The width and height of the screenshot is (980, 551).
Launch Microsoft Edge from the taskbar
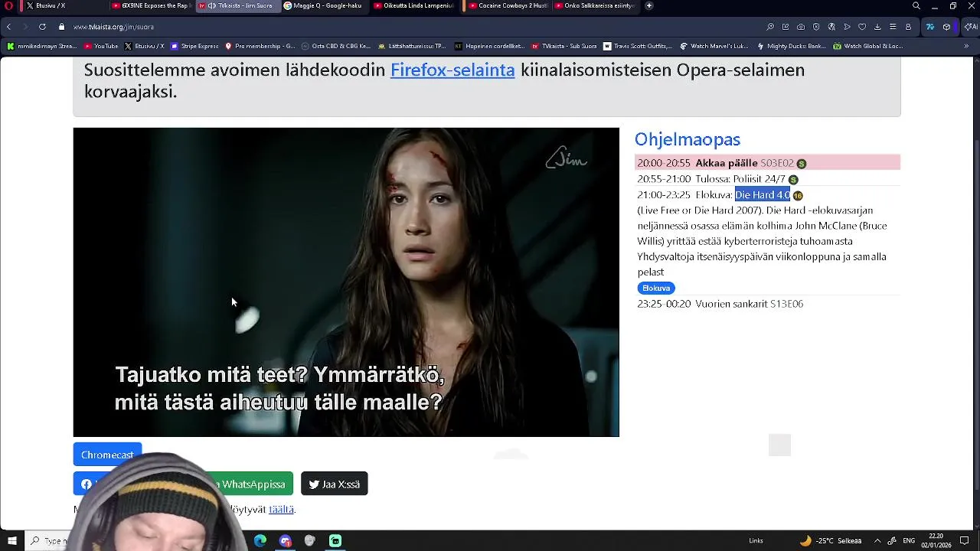click(x=260, y=541)
